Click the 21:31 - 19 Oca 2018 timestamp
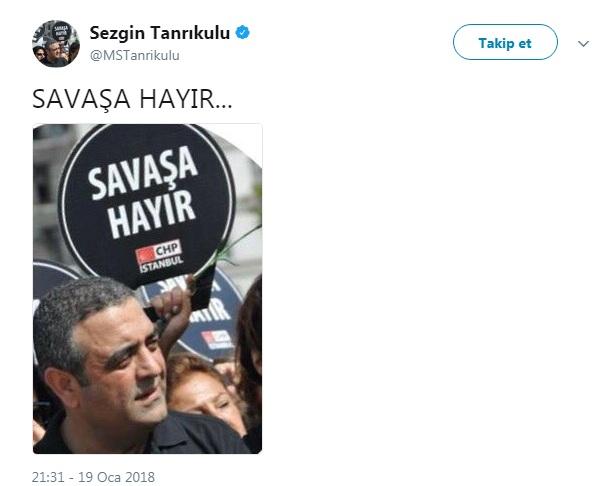 point(93,477)
